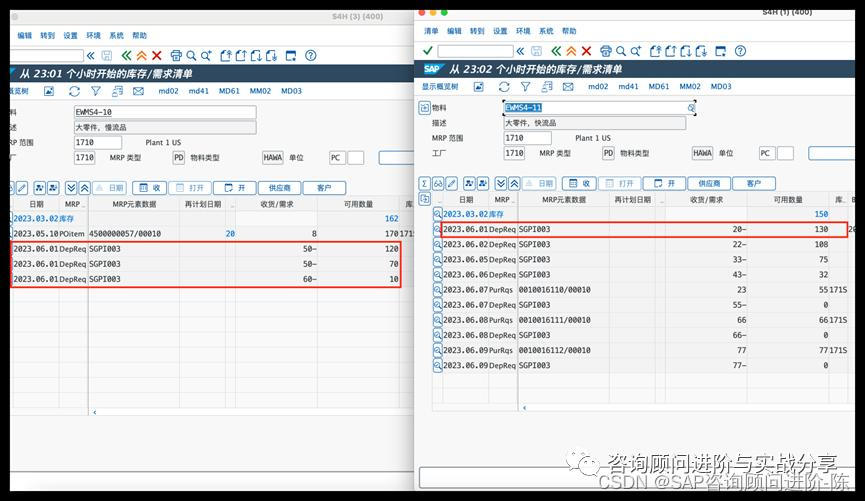
Task: Click the Refresh icon in the 23:02 window
Action: click(504, 87)
